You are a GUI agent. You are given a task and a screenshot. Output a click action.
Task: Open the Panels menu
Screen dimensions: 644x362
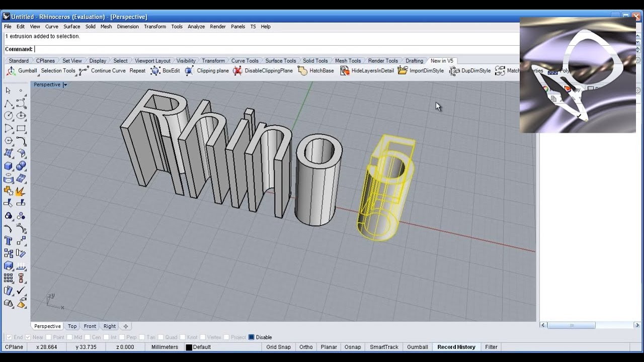tap(238, 27)
